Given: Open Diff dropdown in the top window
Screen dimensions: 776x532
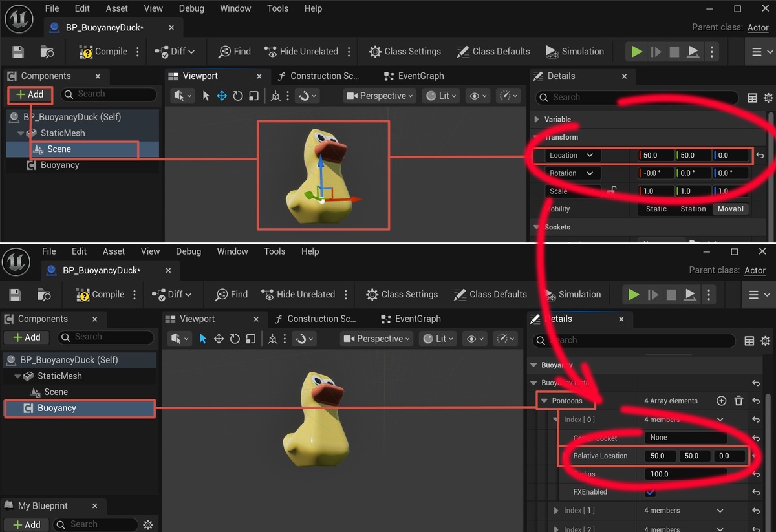Looking at the screenshot, I should pos(175,52).
